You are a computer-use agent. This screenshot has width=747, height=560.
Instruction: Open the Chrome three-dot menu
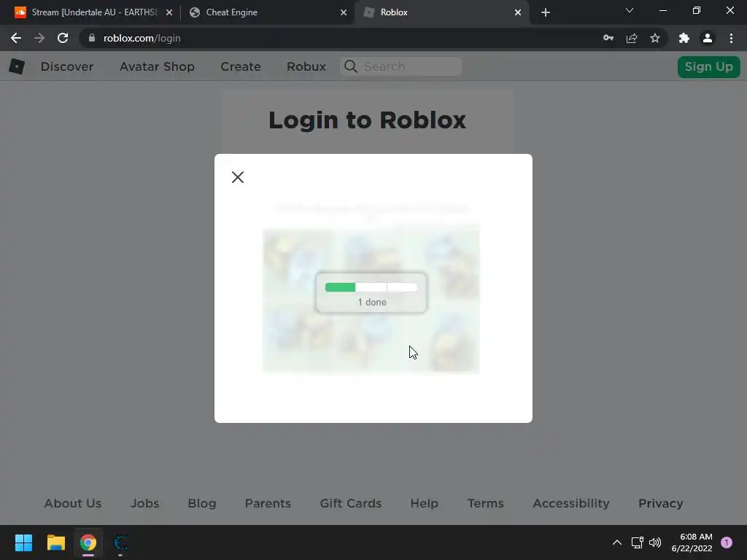tap(731, 38)
